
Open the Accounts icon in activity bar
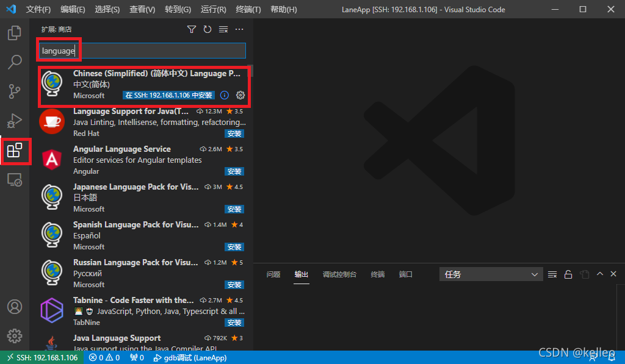click(x=15, y=307)
